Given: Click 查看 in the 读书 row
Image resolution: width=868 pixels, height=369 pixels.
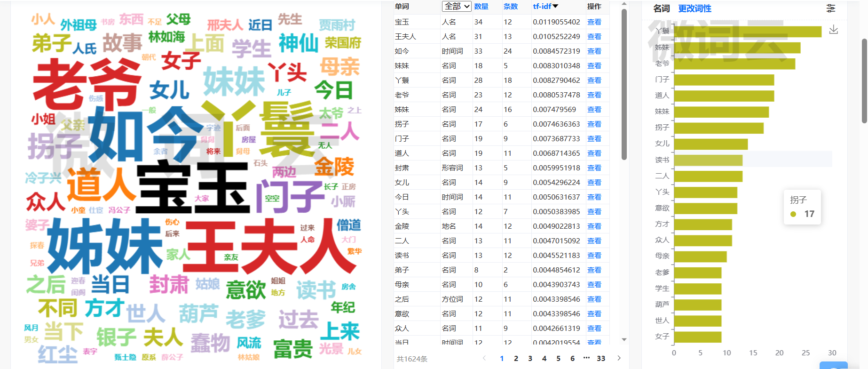Looking at the screenshot, I should coord(594,255).
